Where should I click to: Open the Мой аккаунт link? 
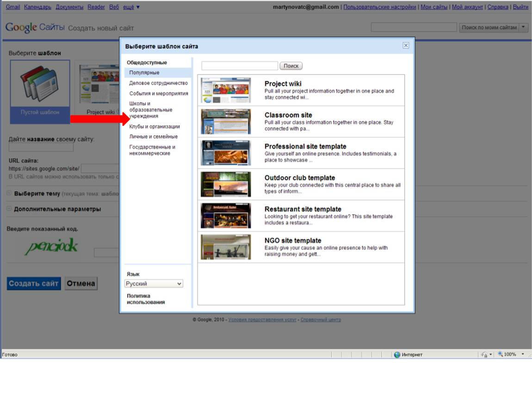click(467, 7)
